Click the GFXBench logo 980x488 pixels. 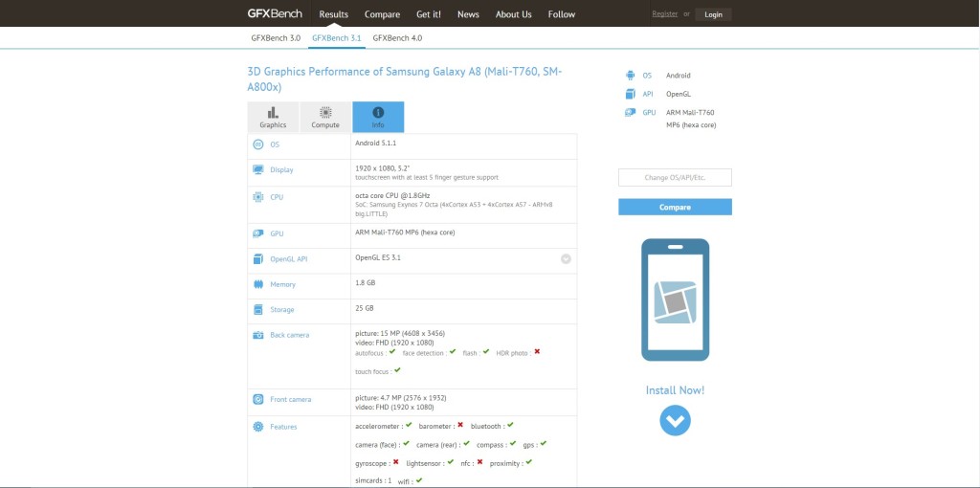275,13
